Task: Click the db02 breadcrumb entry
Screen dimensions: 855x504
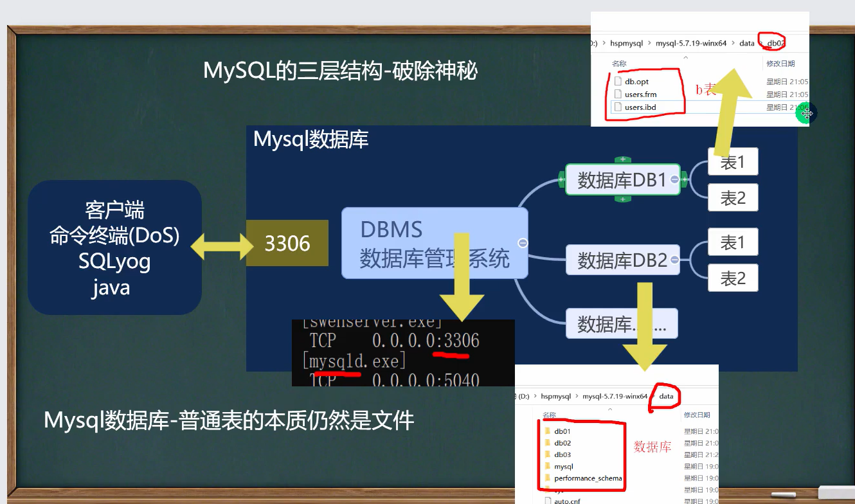Action: coord(775,44)
